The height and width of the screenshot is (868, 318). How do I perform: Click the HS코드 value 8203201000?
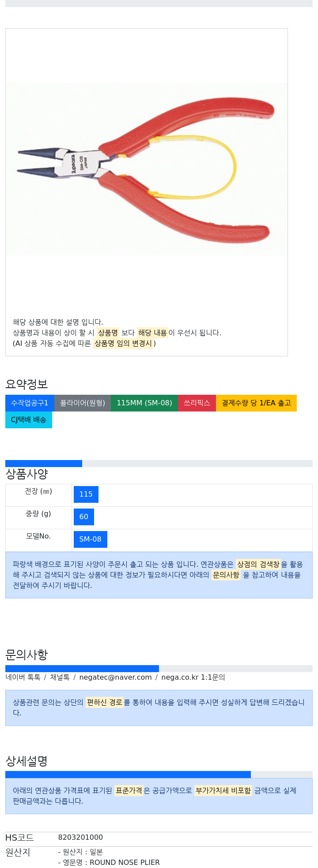click(x=80, y=838)
